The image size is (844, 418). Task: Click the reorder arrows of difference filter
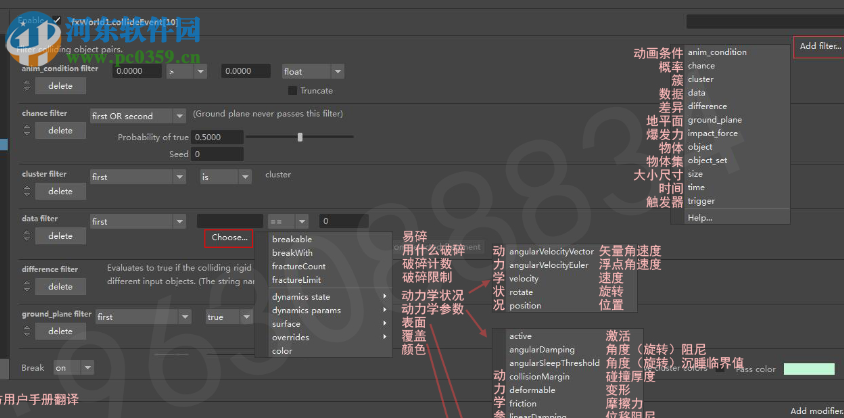pos(26,286)
